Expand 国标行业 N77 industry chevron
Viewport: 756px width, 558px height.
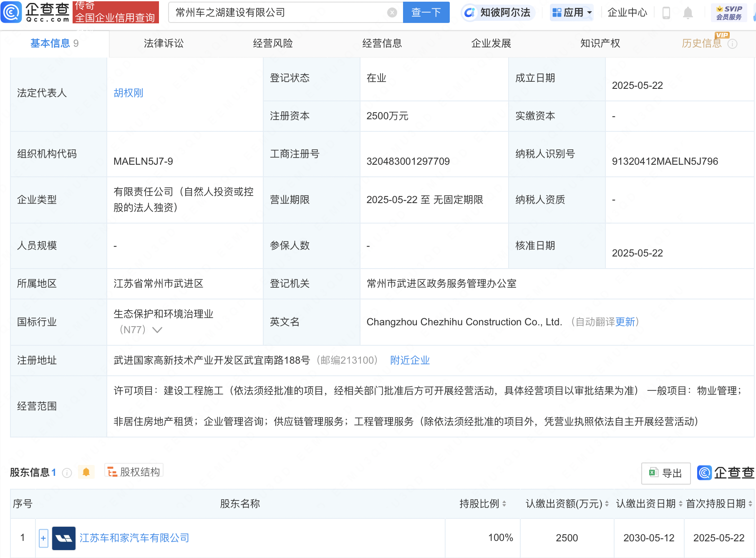click(157, 330)
